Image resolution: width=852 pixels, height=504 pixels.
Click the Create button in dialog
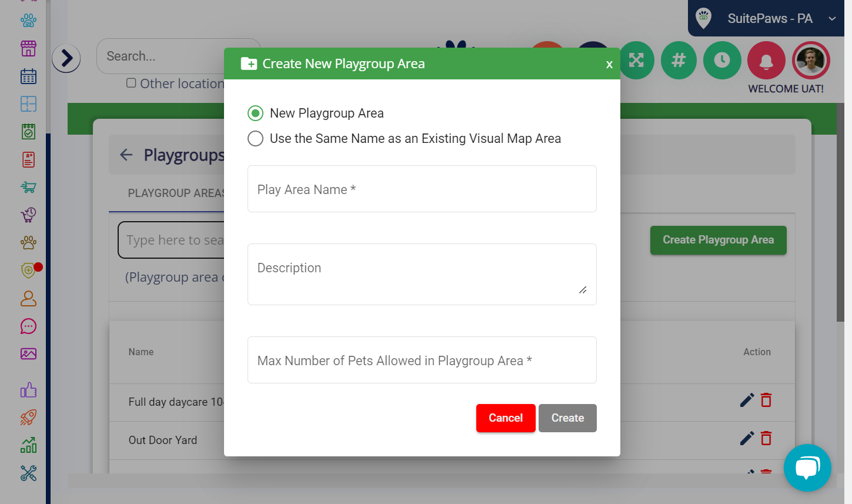567,418
